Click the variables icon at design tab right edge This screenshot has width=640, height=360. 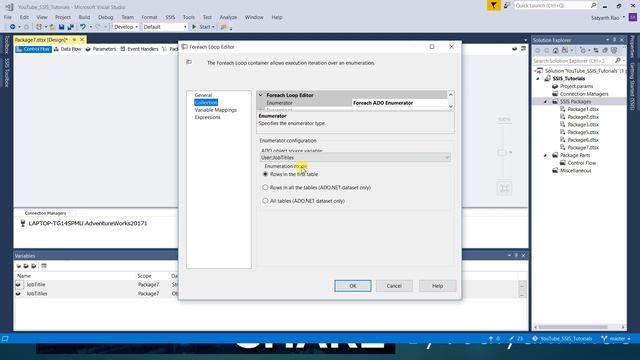click(x=514, y=49)
